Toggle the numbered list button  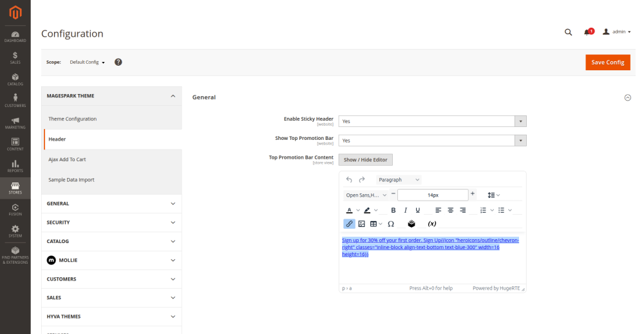(484, 210)
